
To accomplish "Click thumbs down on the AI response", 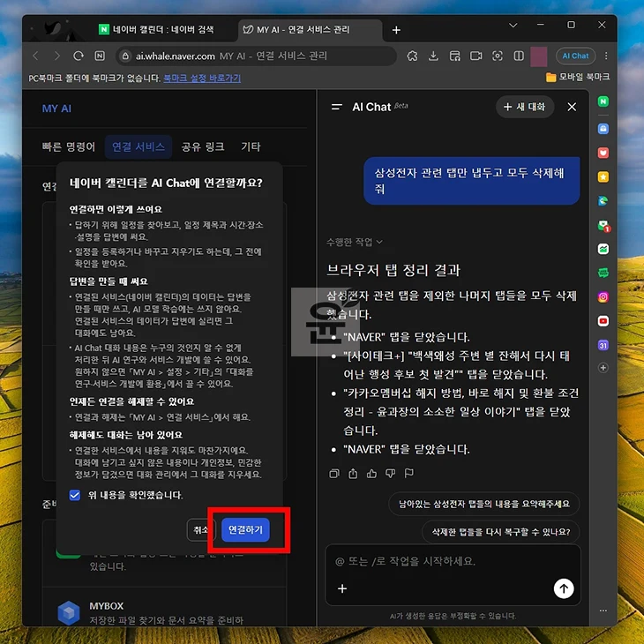I will [390, 474].
